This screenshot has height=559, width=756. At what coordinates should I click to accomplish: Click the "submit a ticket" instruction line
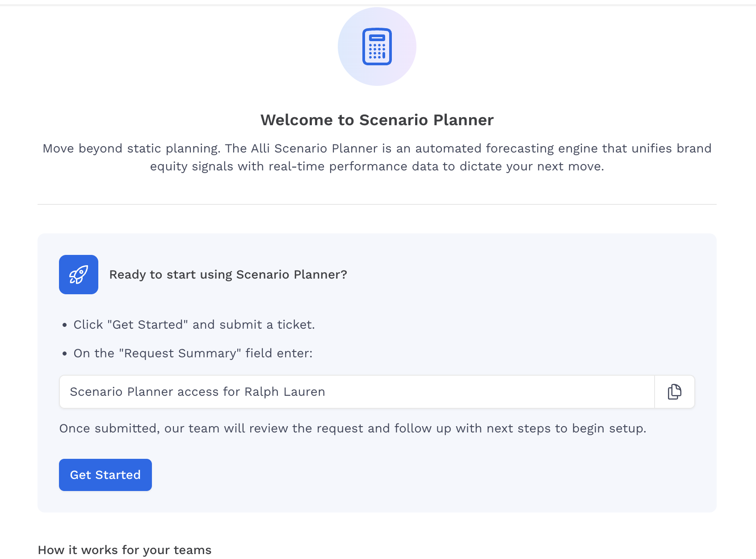click(194, 325)
